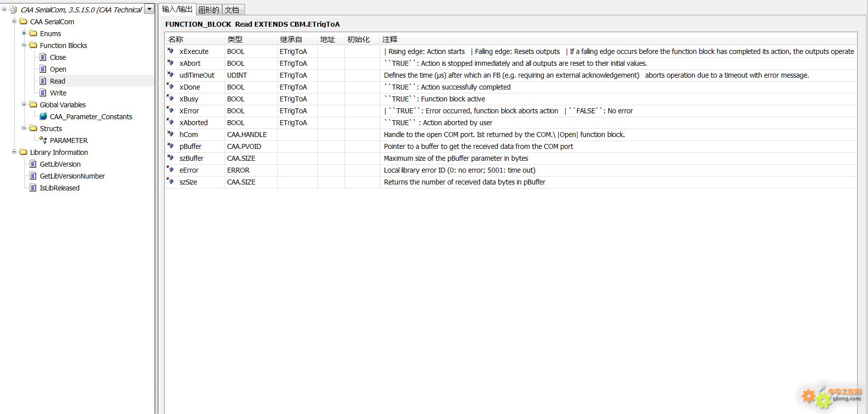
Task: Click the GetLibVersion function icon
Action: 33,164
